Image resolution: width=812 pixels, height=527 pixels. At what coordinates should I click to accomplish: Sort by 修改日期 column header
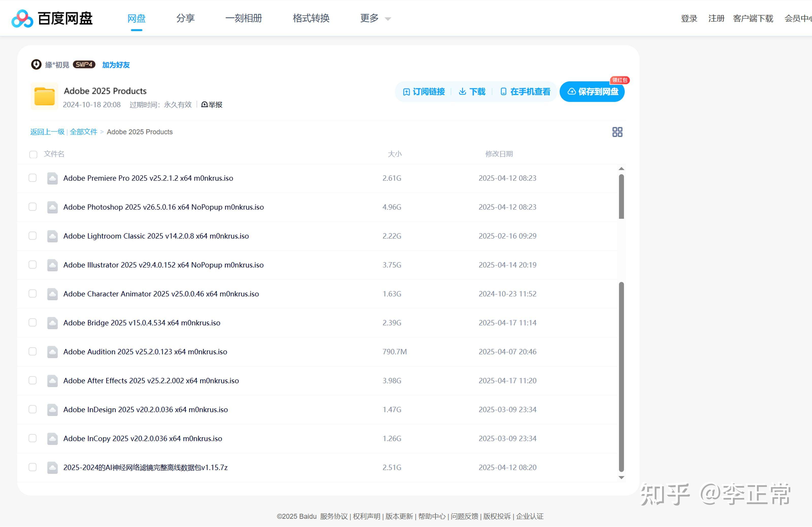[499, 154]
